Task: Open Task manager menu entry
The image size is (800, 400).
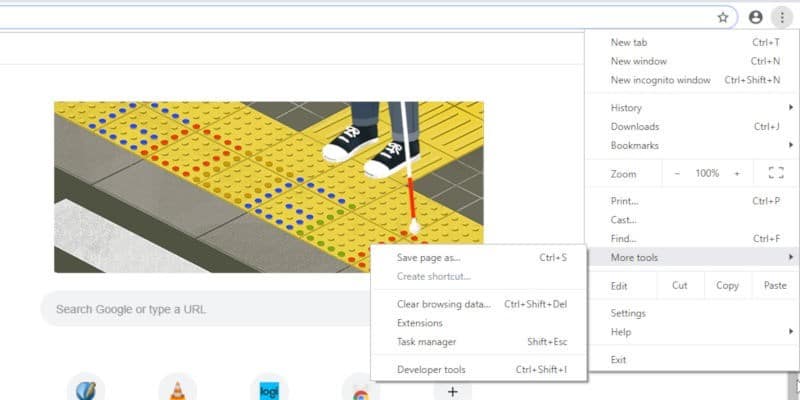Action: 425,342
